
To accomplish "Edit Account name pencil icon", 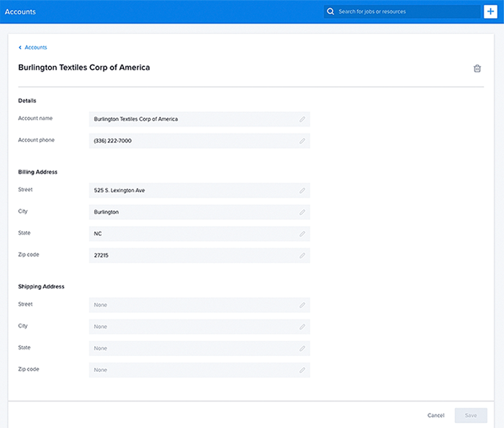I will [x=302, y=119].
